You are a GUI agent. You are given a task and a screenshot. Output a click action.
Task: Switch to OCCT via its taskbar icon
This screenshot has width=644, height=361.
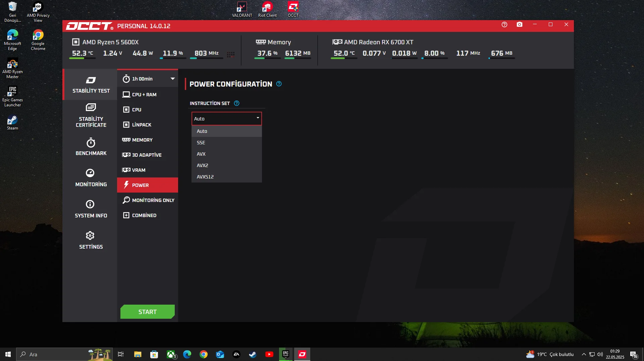[x=302, y=354]
